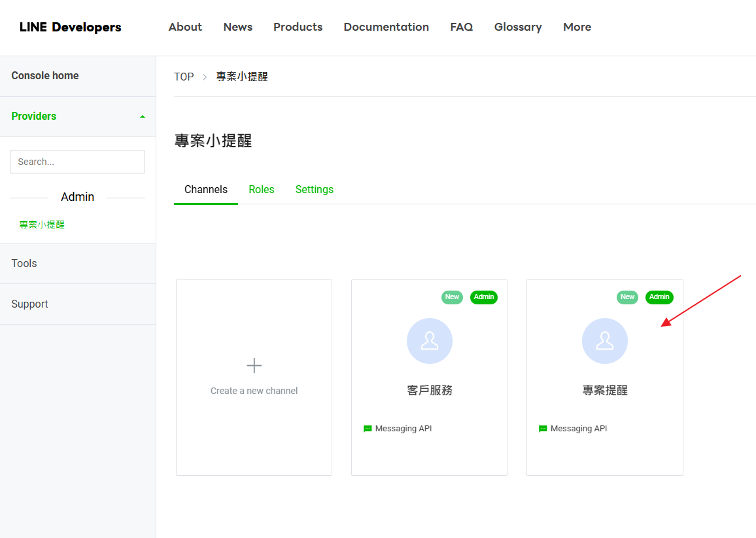Click the Messaging API icon on 客戶服務 card
This screenshot has height=538, width=756.
368,429
